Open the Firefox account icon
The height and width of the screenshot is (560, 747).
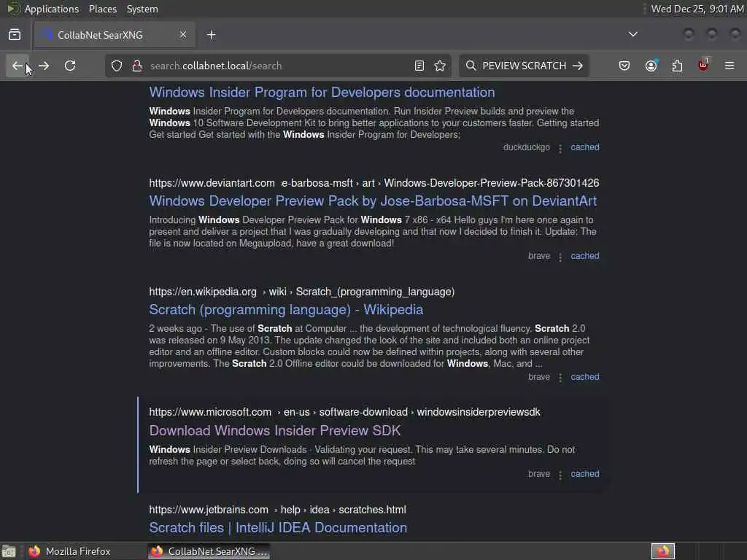pyautogui.click(x=651, y=66)
